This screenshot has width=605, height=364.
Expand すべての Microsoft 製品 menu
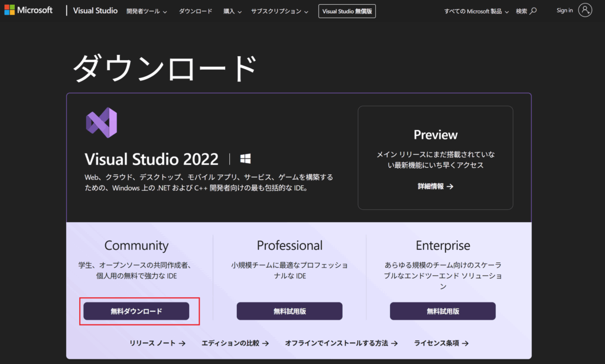point(476,11)
